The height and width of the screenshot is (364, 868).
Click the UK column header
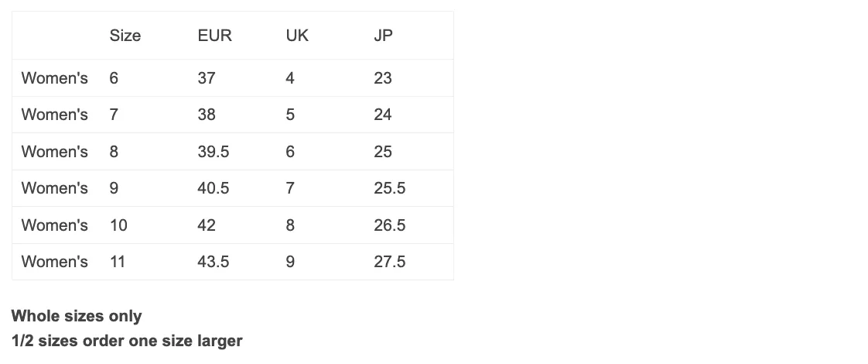coord(297,36)
